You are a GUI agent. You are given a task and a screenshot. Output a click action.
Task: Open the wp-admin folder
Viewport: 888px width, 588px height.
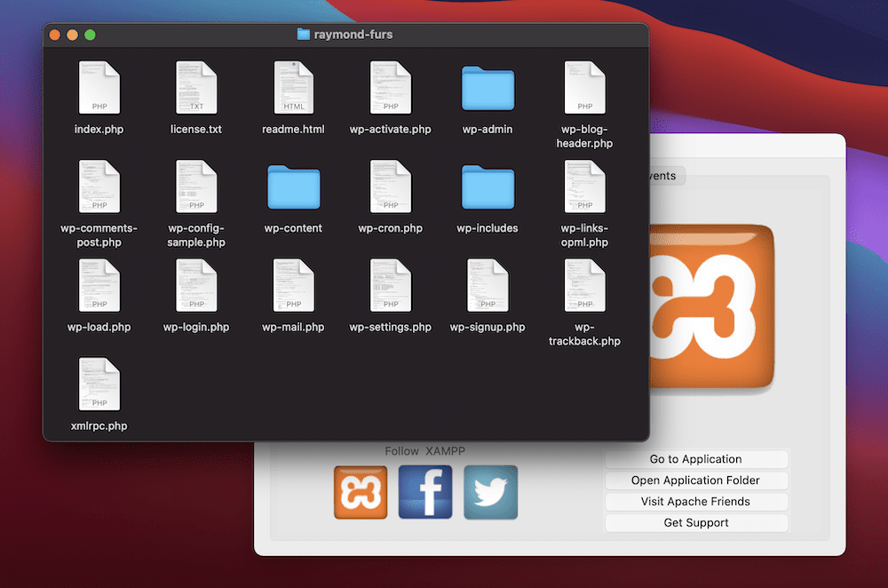[x=487, y=88]
